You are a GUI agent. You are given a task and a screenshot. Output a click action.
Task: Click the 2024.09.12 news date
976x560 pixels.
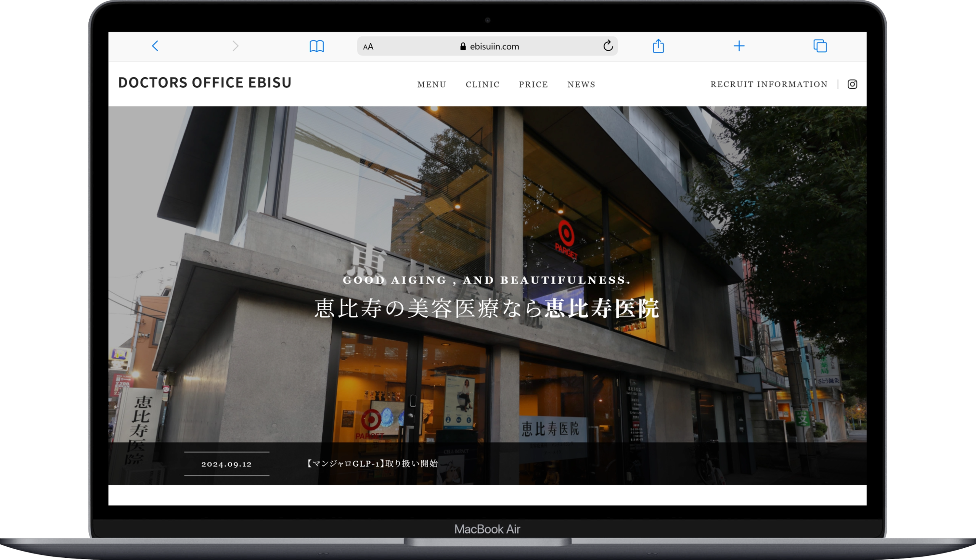tap(226, 464)
